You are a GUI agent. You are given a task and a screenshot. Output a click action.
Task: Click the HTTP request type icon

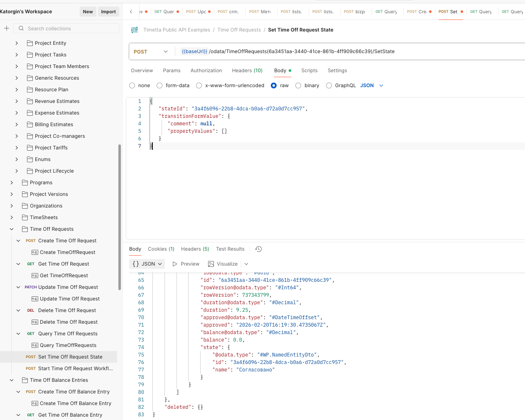[135, 30]
